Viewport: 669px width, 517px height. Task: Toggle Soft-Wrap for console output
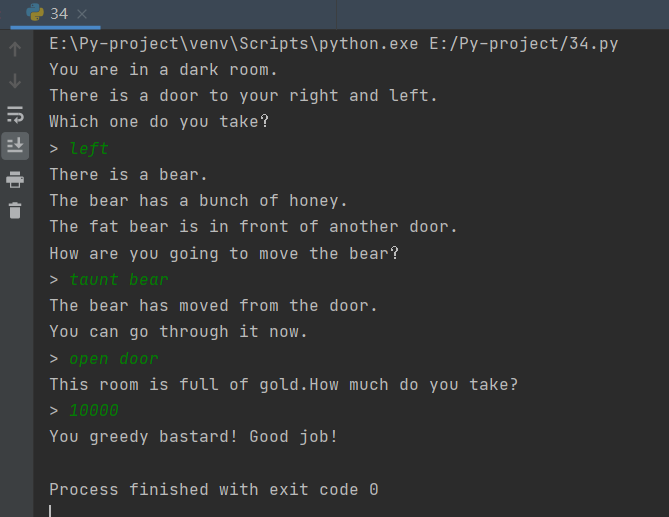(15, 115)
